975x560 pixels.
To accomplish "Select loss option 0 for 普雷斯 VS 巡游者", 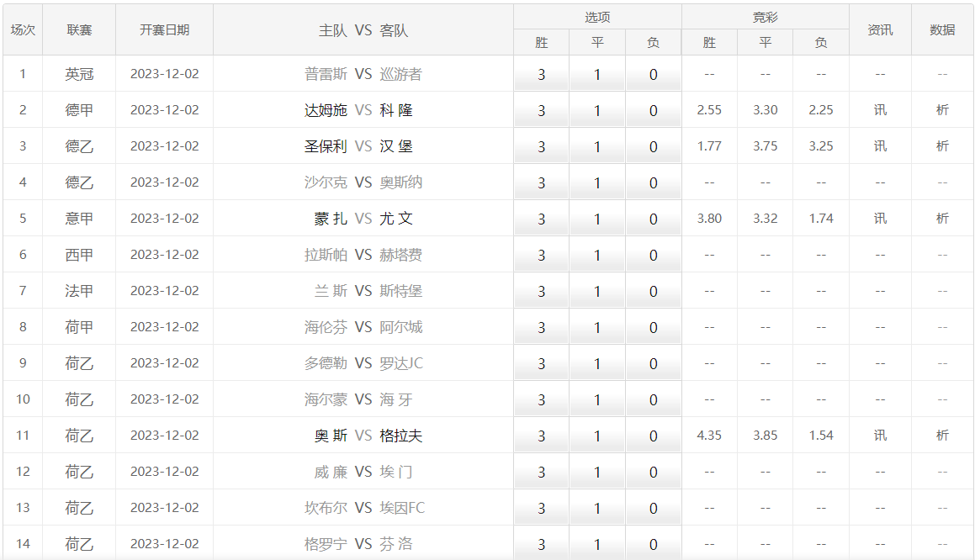I will tap(653, 75).
